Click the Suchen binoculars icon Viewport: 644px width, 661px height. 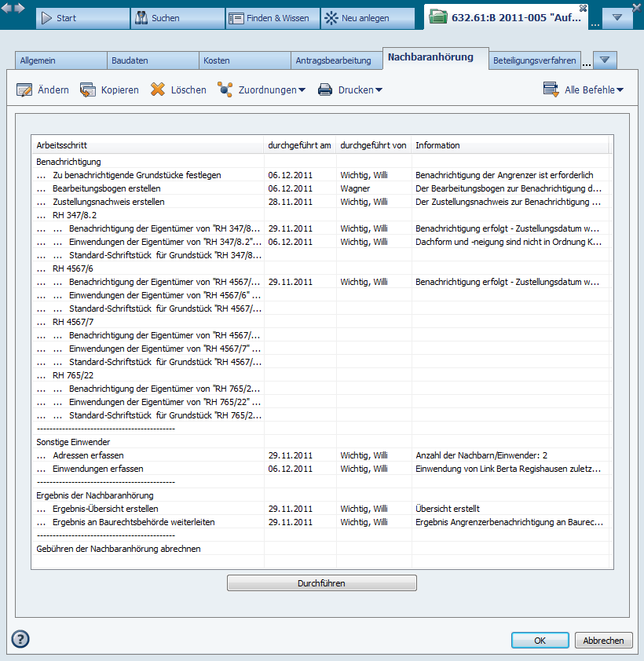141,18
